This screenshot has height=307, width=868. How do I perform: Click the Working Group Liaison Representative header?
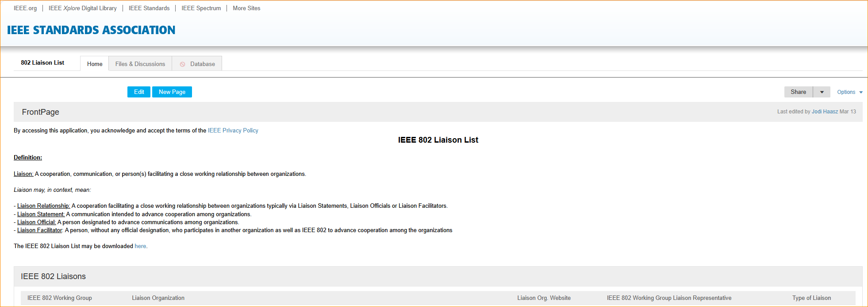coord(669,298)
